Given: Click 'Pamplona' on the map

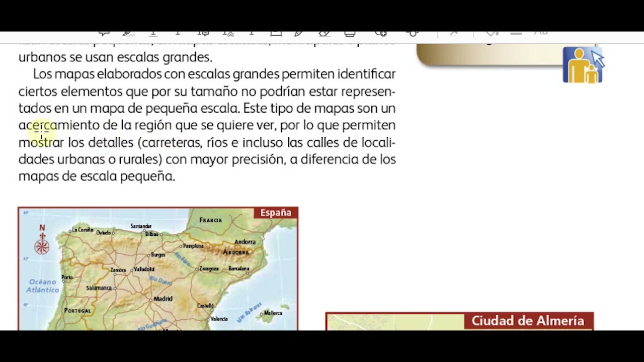Looking at the screenshot, I should pos(193,246).
